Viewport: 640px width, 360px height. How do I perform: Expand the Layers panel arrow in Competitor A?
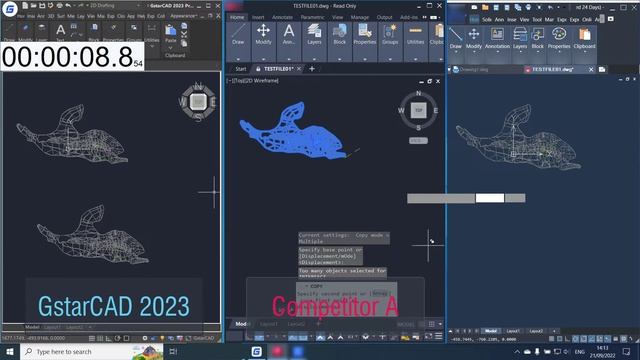(314, 59)
